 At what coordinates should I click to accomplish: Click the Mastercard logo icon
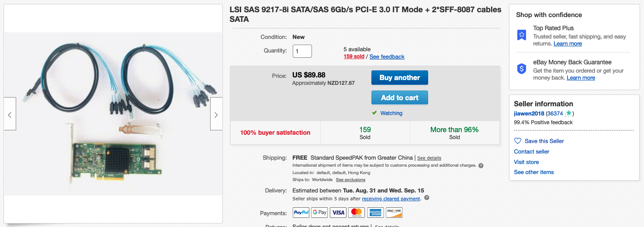click(x=357, y=213)
